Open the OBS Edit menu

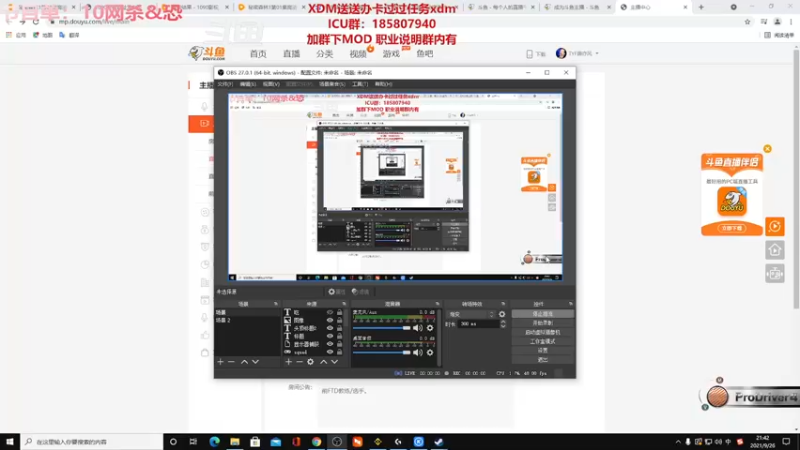247,84
